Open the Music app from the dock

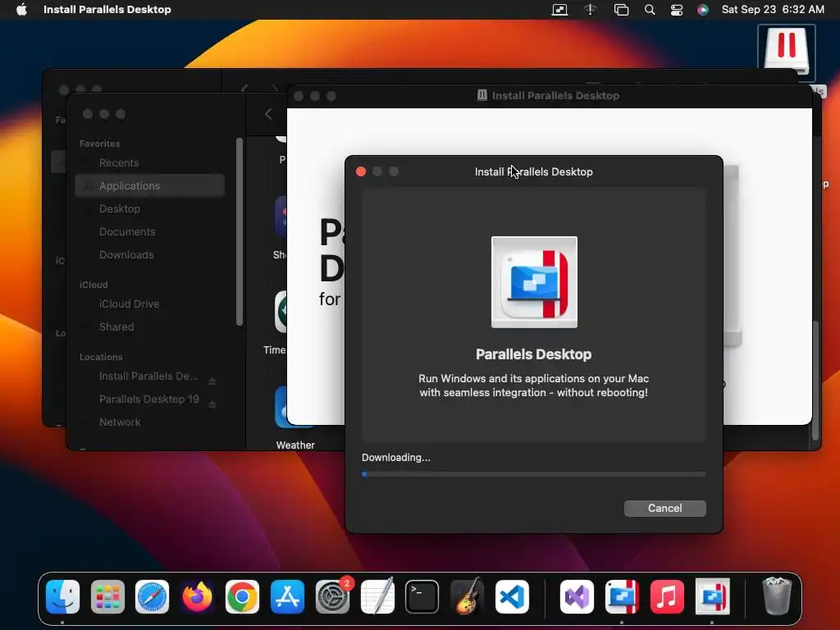click(x=667, y=596)
